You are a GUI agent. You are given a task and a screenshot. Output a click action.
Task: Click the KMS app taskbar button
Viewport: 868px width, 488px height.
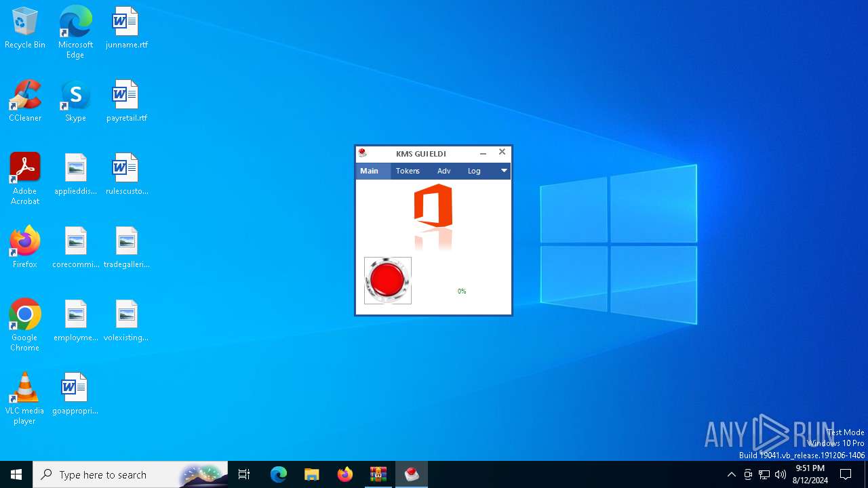click(x=412, y=474)
